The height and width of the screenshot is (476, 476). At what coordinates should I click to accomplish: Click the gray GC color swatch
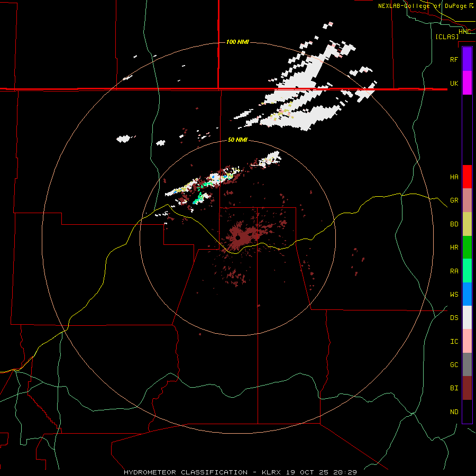click(467, 364)
